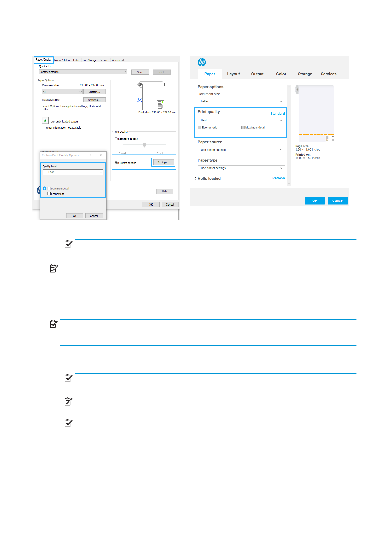
Task: Click the green refresh loaded paper icon
Action: pos(45,121)
